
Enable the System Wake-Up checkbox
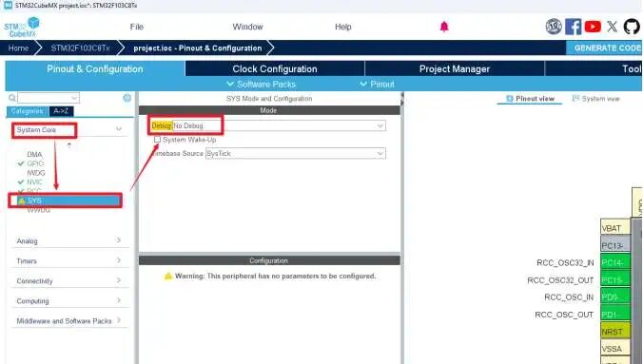158,140
